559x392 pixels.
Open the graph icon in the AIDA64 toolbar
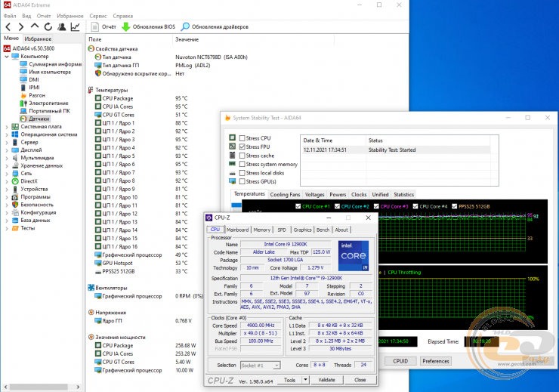tap(76, 26)
